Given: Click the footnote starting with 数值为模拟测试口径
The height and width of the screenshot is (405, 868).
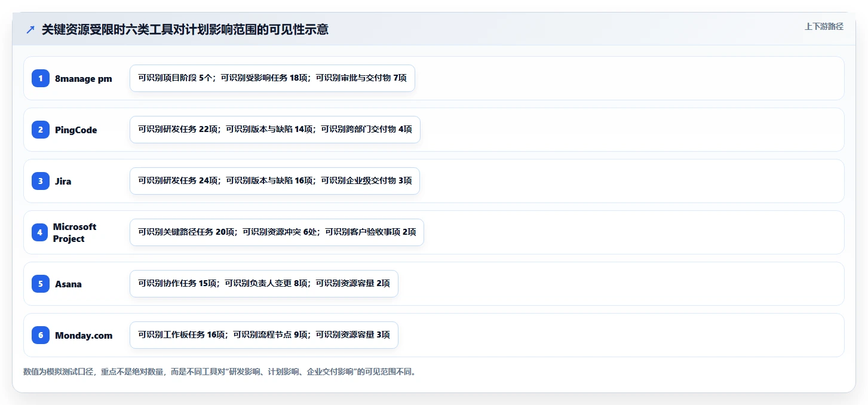Looking at the screenshot, I should 219,372.
